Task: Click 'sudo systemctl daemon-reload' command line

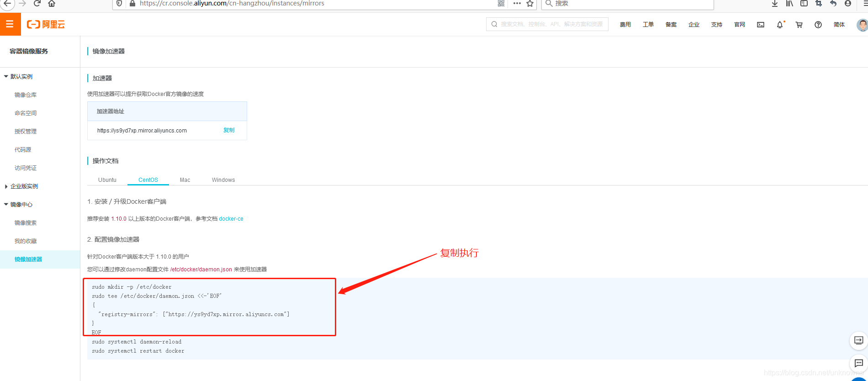Action: [x=137, y=342]
